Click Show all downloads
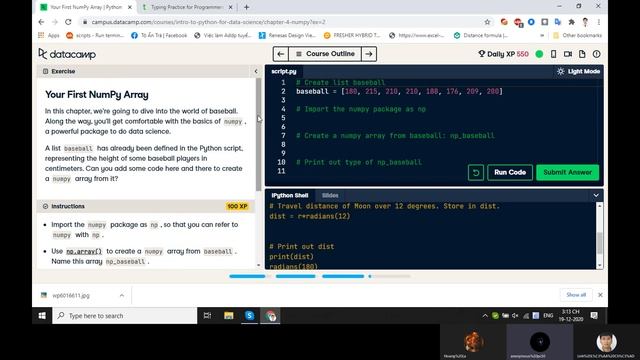The height and width of the screenshot is (360, 640). pos(576,295)
